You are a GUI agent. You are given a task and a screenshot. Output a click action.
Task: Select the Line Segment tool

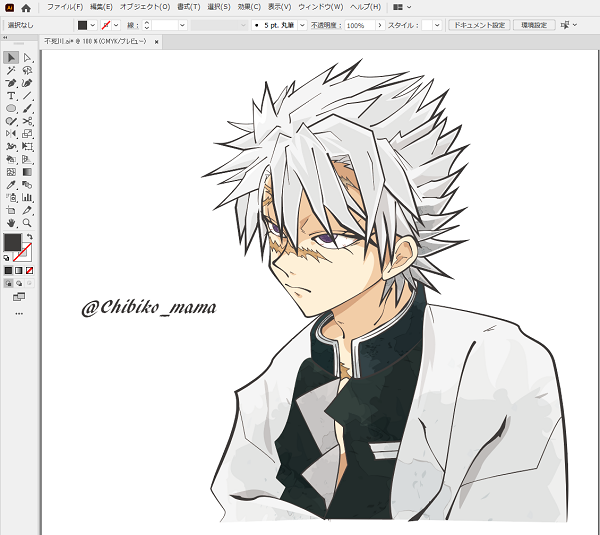coord(27,96)
